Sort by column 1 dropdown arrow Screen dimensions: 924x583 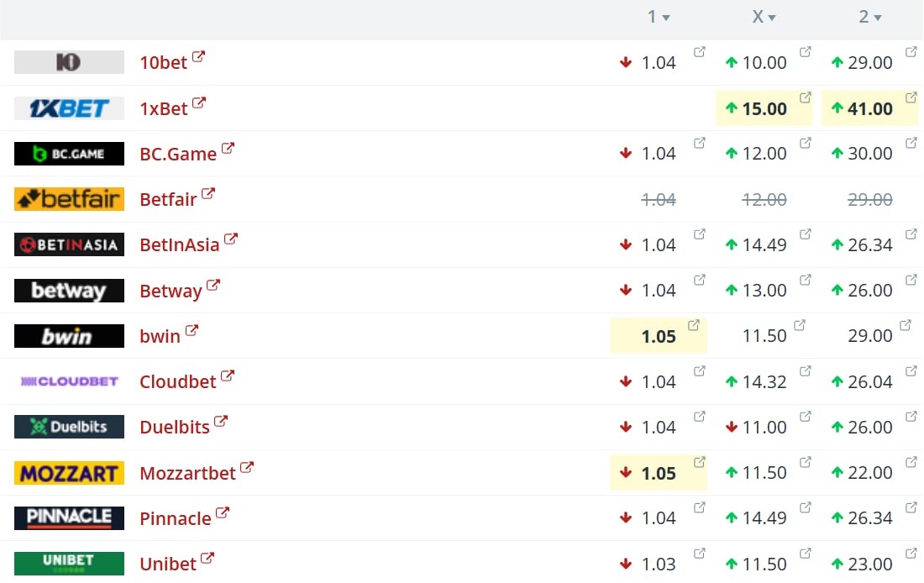pos(666,18)
